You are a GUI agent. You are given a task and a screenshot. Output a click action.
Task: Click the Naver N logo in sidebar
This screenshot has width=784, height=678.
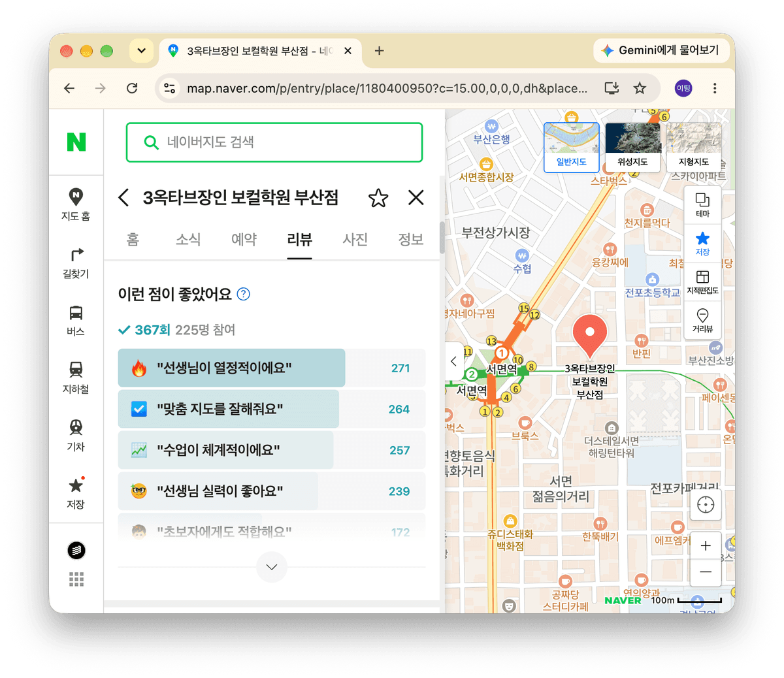[x=76, y=142]
